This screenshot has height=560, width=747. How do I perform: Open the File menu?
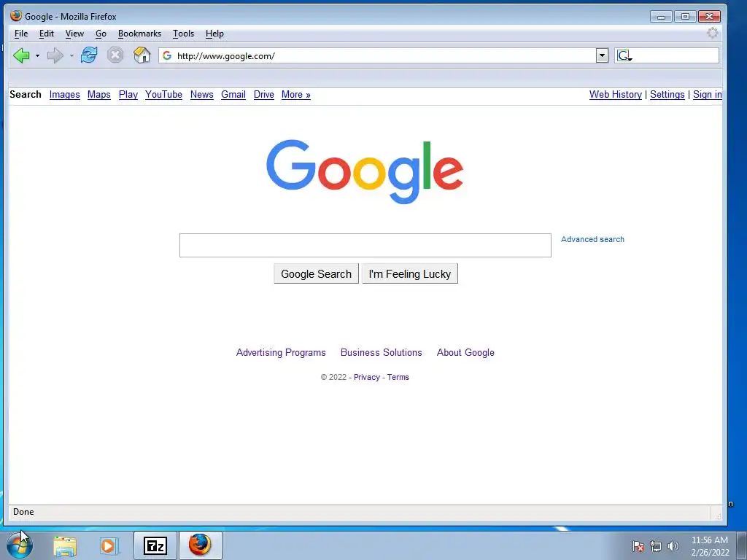(x=21, y=34)
